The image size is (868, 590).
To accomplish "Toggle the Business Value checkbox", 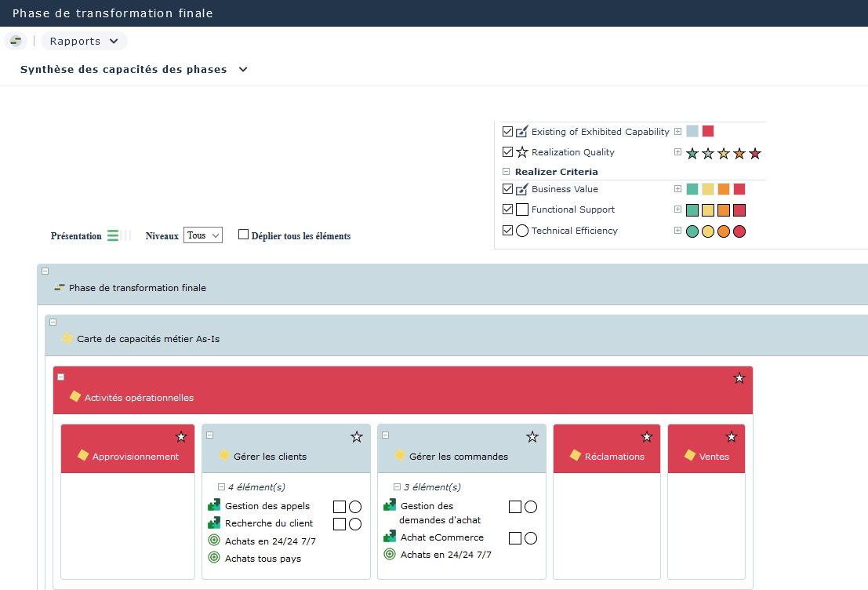I will [507, 189].
